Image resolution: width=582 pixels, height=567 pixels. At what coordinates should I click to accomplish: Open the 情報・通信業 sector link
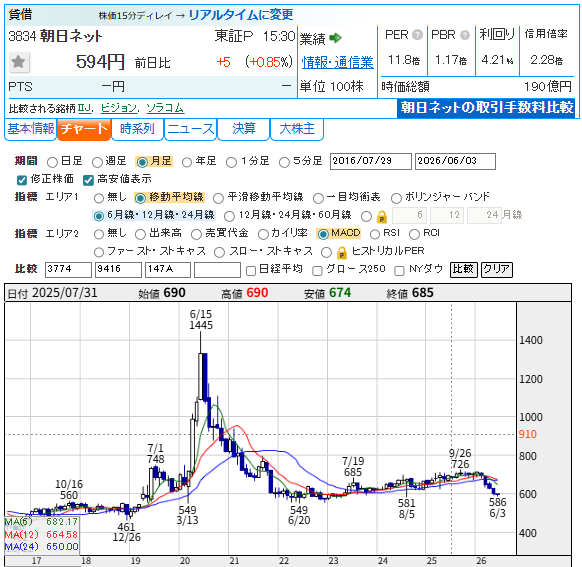click(x=337, y=62)
